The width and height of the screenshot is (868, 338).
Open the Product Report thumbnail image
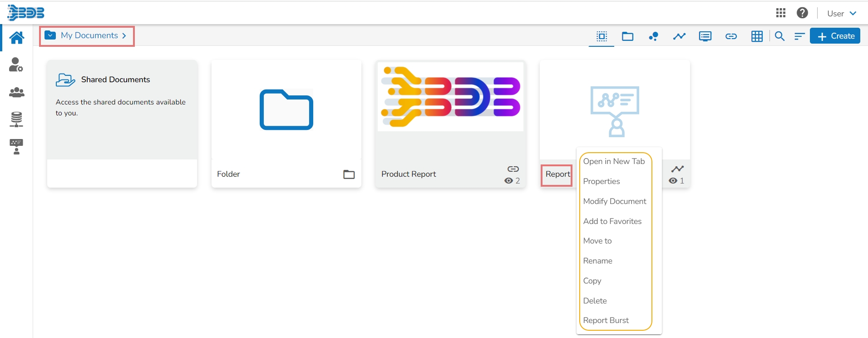point(450,97)
